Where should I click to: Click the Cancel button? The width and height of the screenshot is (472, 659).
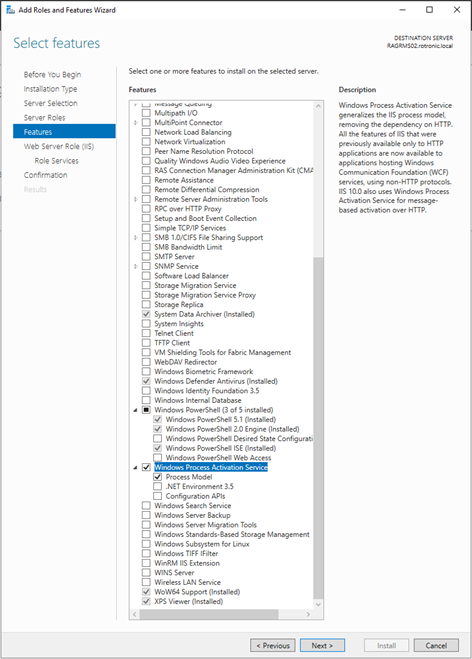click(x=436, y=646)
